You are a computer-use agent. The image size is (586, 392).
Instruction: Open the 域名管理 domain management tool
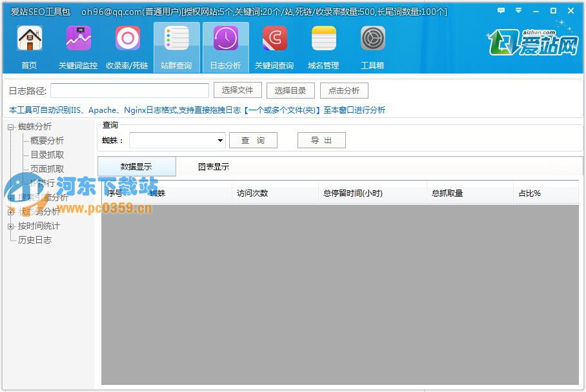tap(323, 46)
